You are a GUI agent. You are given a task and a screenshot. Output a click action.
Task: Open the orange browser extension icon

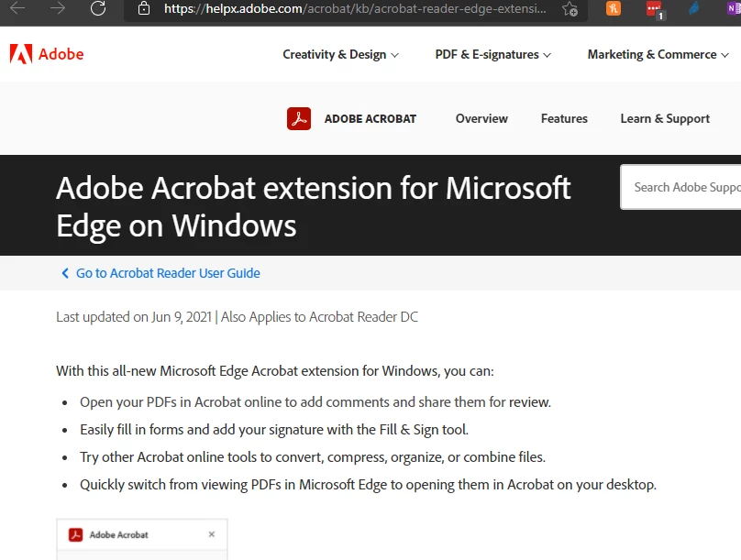pos(613,8)
